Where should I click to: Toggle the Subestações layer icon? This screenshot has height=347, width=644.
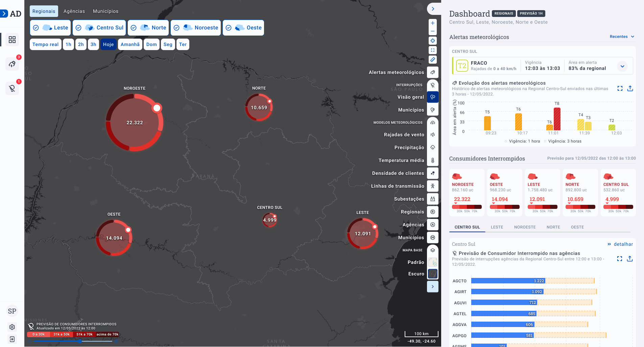point(433,199)
